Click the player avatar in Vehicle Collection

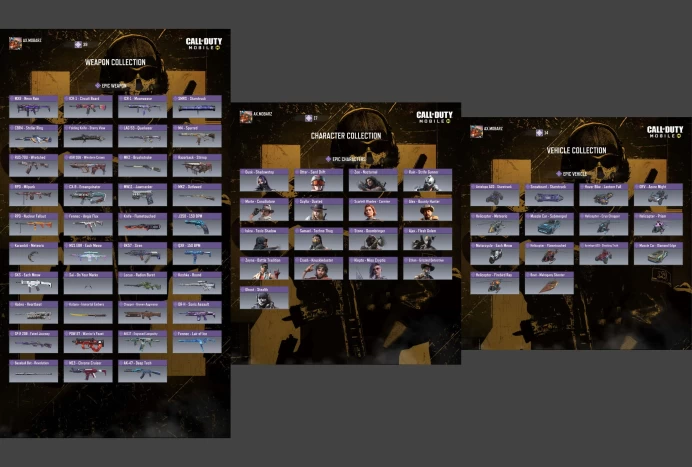(x=476, y=132)
